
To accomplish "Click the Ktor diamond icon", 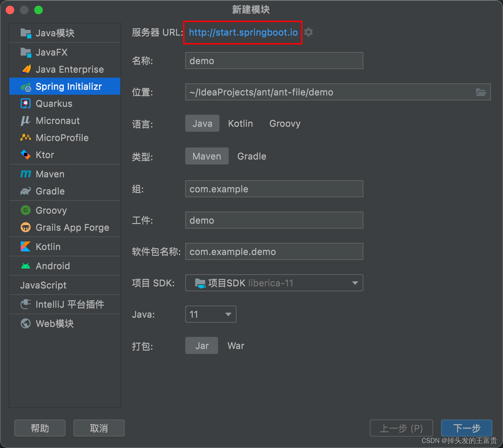I will [x=26, y=155].
